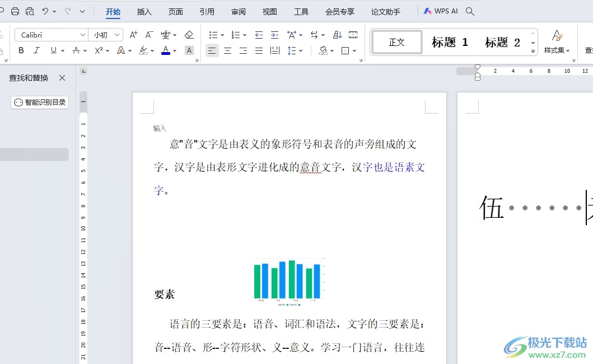This screenshot has height=364, width=593.
Task: Switch to 插入 tab
Action: tap(144, 12)
